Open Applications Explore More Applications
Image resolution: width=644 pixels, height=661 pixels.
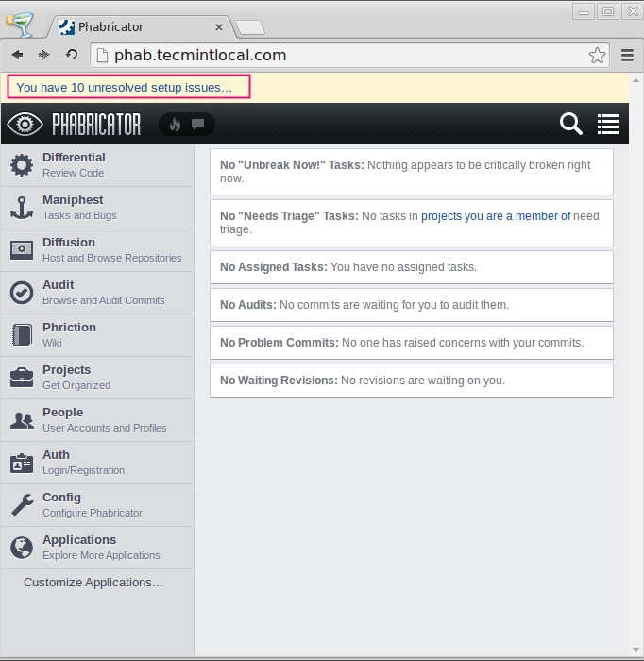tap(97, 548)
